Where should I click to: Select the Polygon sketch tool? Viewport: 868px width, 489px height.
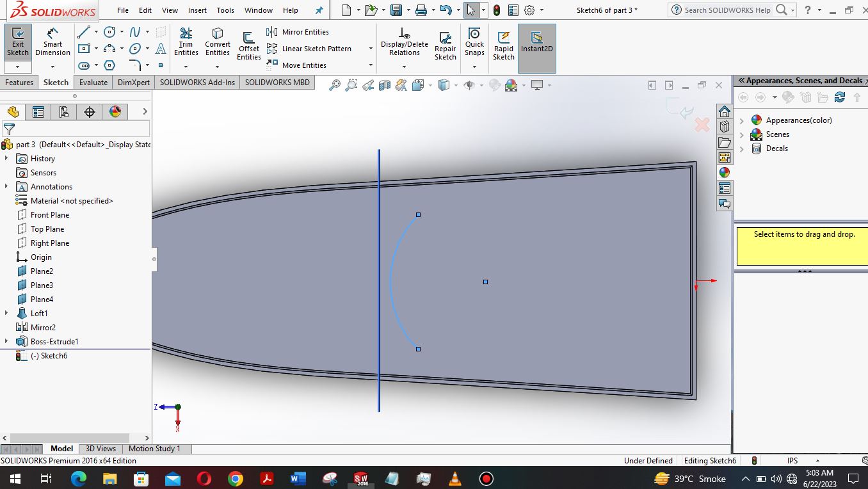tap(109, 65)
